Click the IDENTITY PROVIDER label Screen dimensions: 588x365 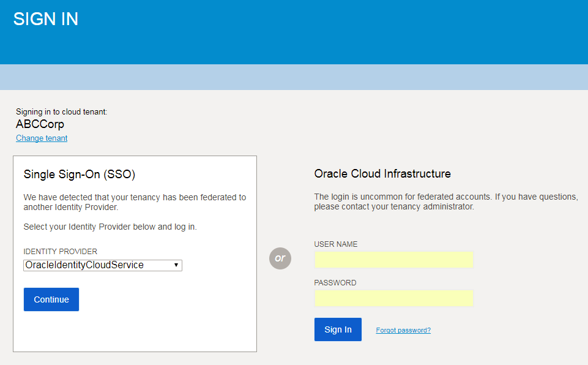tap(60, 251)
